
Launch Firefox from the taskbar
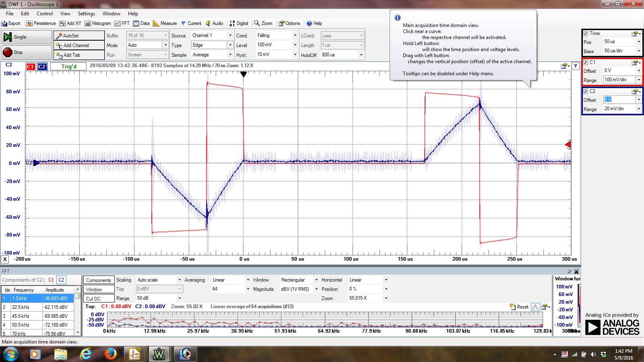pos(110,354)
